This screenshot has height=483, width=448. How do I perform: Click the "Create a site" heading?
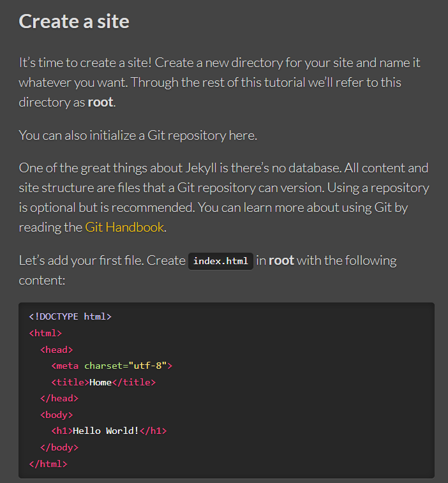point(74,22)
